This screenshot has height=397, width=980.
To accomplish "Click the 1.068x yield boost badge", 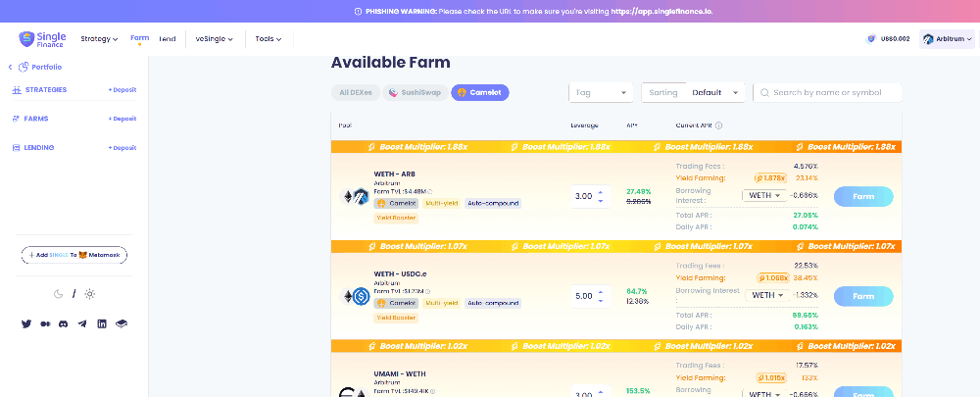I will coord(772,277).
